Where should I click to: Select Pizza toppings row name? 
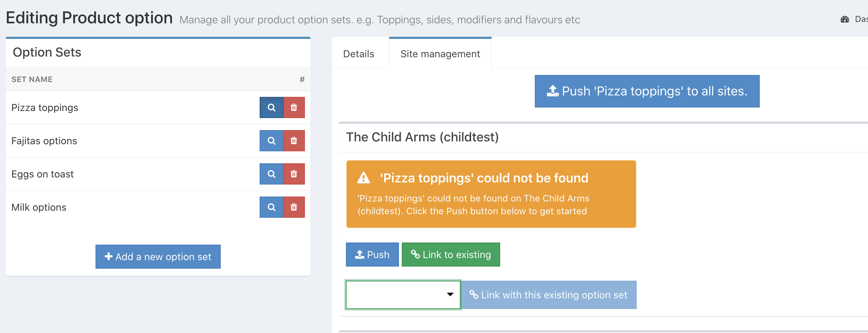45,107
